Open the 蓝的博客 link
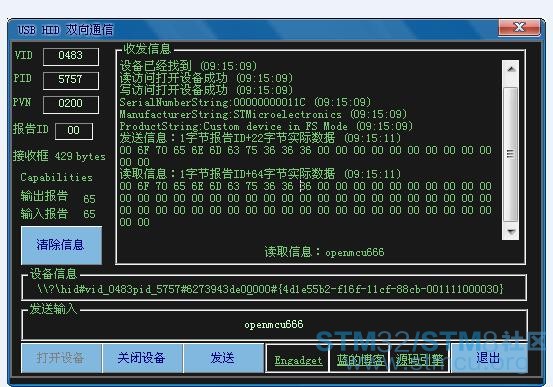This screenshot has width=553, height=387. [360, 360]
